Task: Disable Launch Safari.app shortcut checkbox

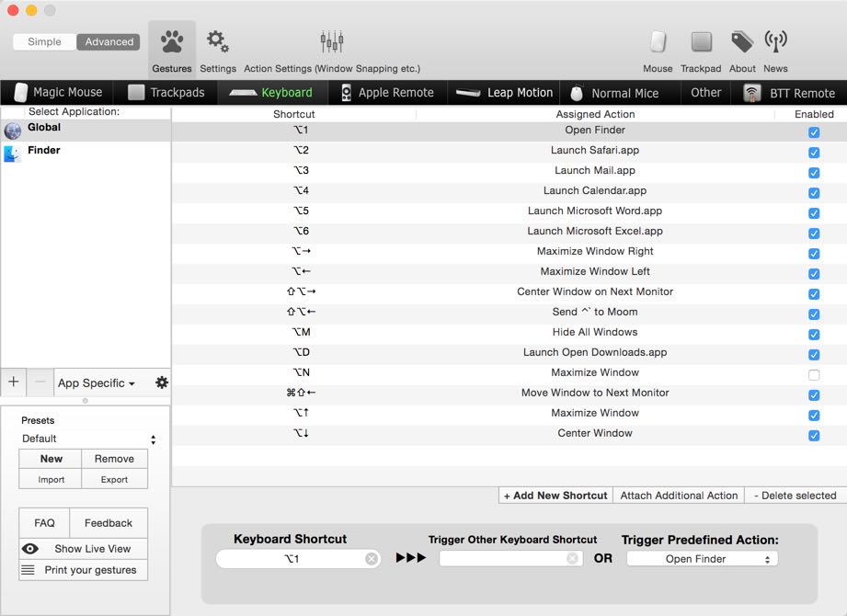Action: click(814, 153)
